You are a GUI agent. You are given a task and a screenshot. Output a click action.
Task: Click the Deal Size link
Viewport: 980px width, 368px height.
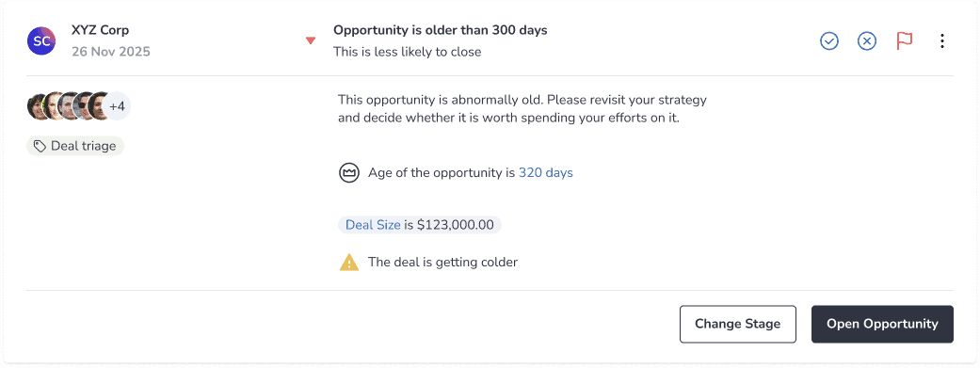click(x=373, y=225)
